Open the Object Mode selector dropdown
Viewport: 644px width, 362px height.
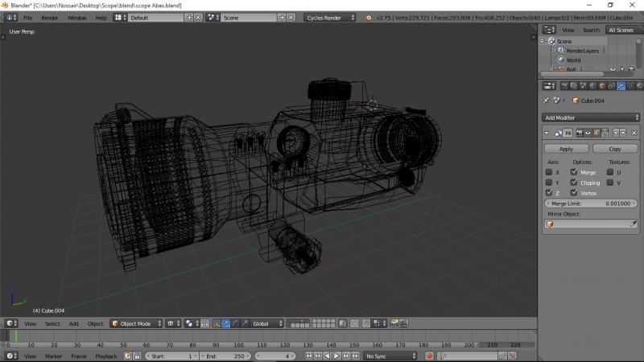135,323
